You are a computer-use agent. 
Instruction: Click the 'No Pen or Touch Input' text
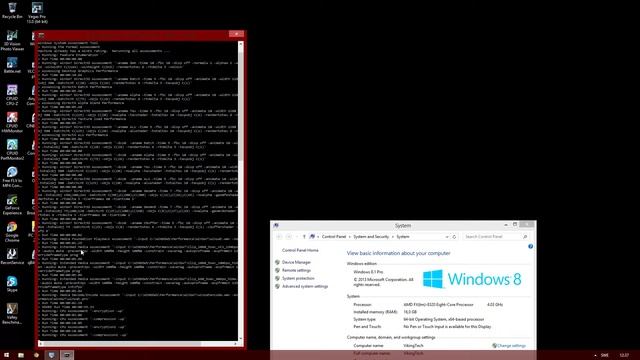447,327
